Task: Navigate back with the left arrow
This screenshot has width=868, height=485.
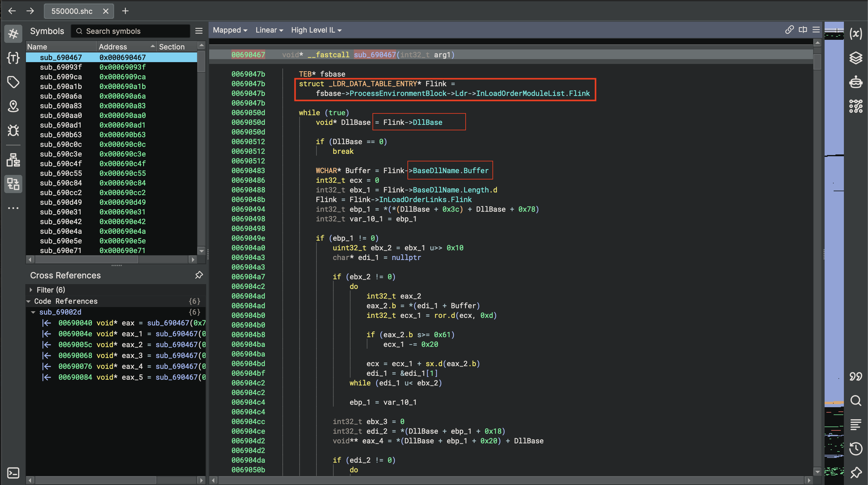Action: (x=12, y=11)
